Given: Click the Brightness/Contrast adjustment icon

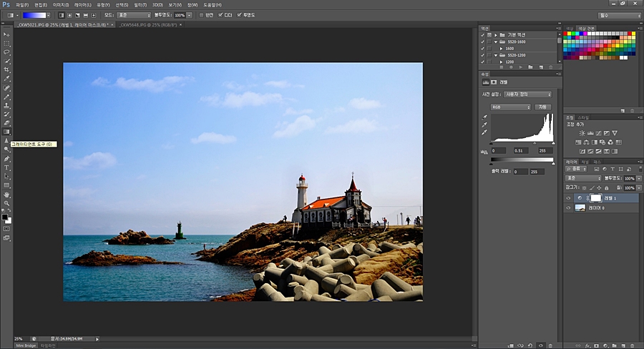Looking at the screenshot, I should pyautogui.click(x=582, y=133).
